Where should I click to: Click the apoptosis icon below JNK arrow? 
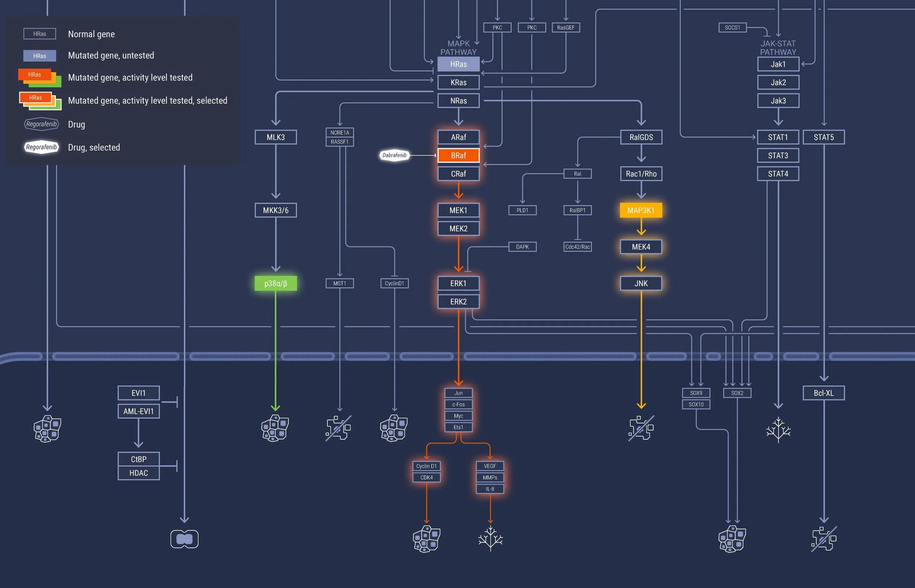tap(641, 428)
